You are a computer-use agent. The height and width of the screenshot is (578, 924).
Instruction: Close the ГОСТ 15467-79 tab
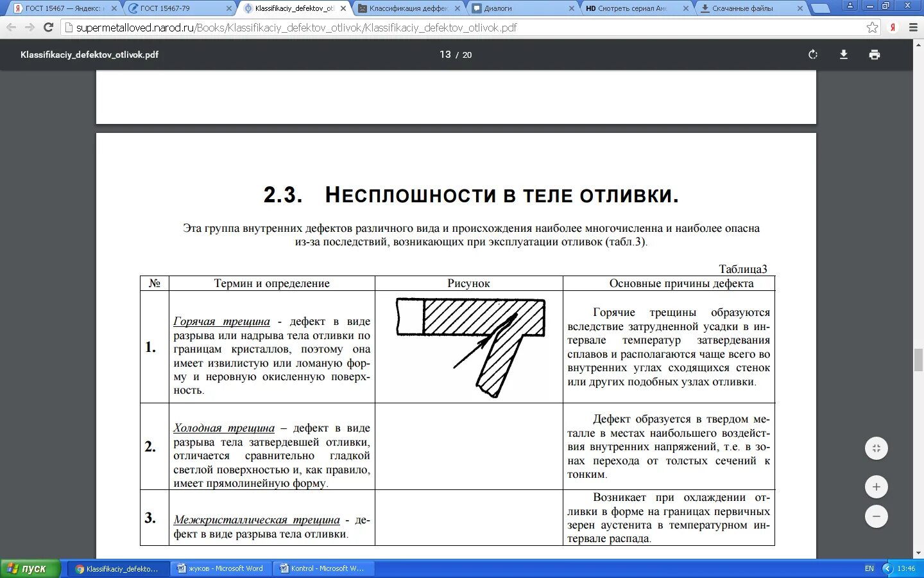coord(229,8)
